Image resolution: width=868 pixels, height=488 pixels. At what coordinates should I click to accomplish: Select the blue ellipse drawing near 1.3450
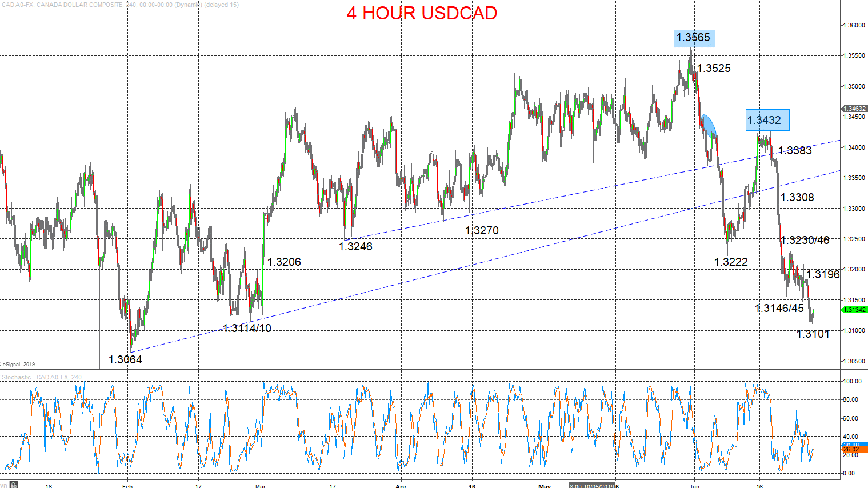708,126
